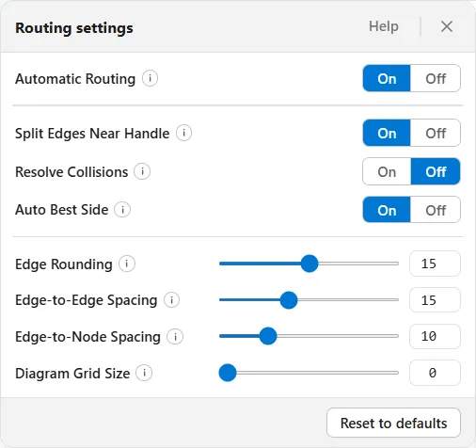Switch Automatic Routing Off
Viewport: 476px width, 448px height.
pyautogui.click(x=436, y=78)
